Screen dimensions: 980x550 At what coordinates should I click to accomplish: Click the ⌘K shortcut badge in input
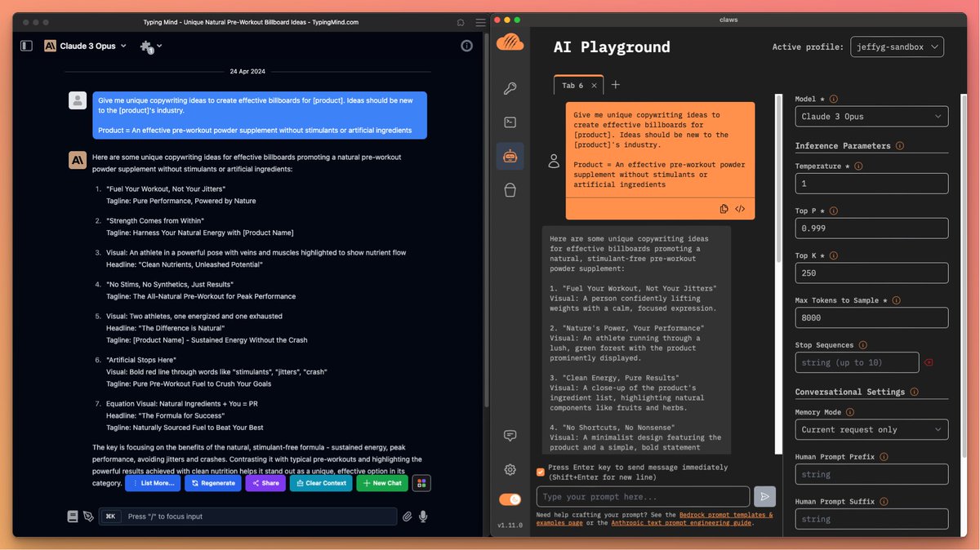(110, 516)
